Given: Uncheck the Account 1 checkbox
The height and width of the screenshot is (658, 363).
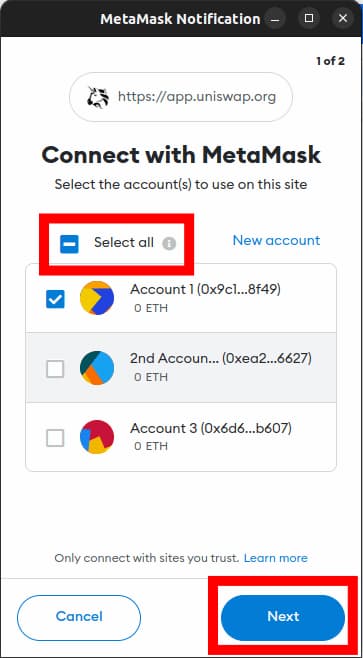Looking at the screenshot, I should (55, 299).
